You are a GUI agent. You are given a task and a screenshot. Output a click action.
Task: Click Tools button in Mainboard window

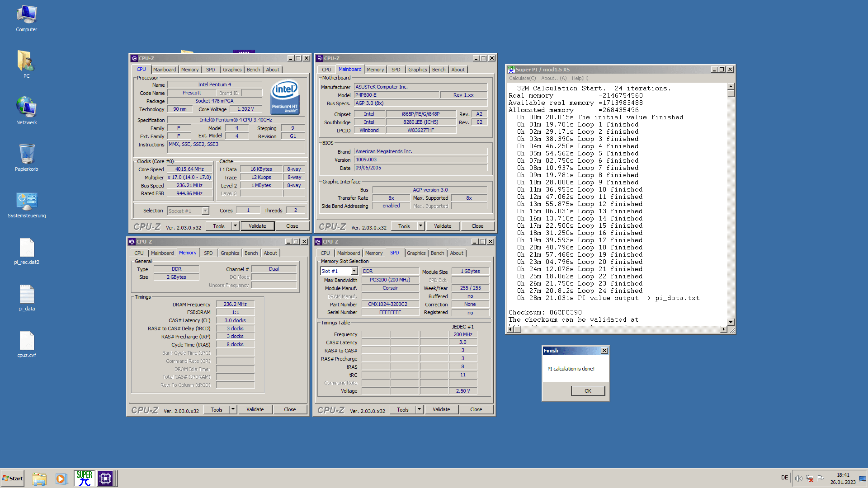coord(404,226)
